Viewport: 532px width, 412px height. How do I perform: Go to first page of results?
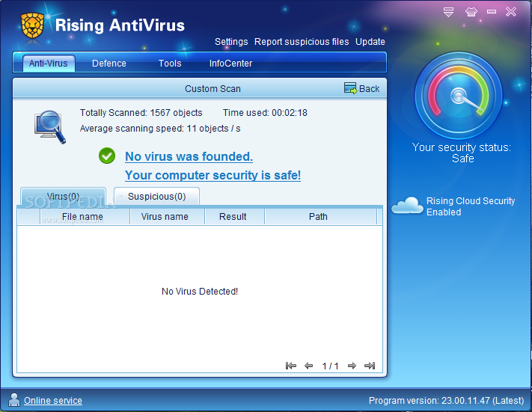(x=291, y=366)
